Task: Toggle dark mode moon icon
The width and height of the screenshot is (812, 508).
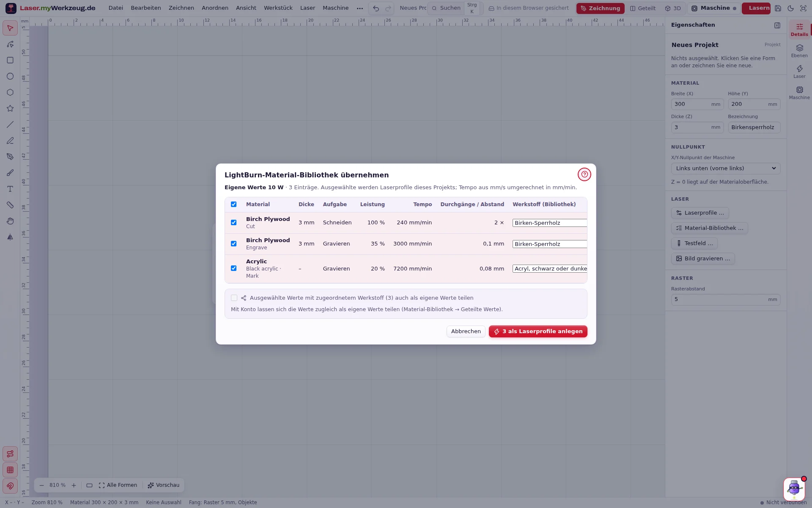Action: pyautogui.click(x=790, y=8)
